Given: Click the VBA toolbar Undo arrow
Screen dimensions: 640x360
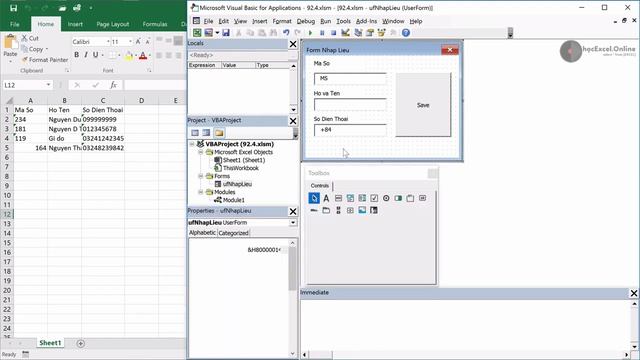Looking at the screenshot, I should (286, 33).
